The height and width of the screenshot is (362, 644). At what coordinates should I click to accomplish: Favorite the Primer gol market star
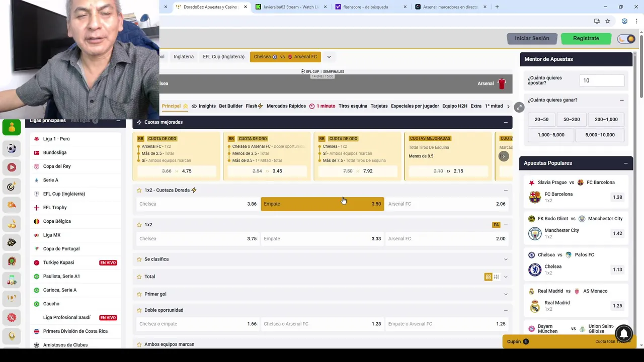point(139,294)
